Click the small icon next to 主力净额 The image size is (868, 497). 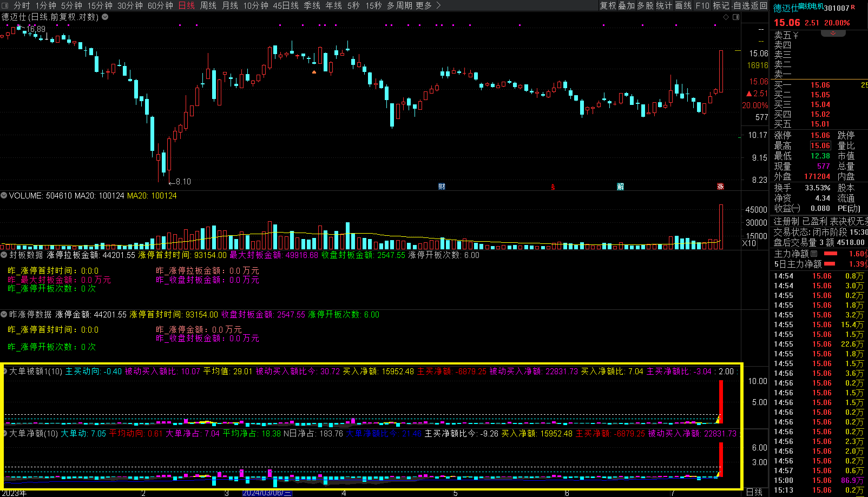tap(814, 254)
